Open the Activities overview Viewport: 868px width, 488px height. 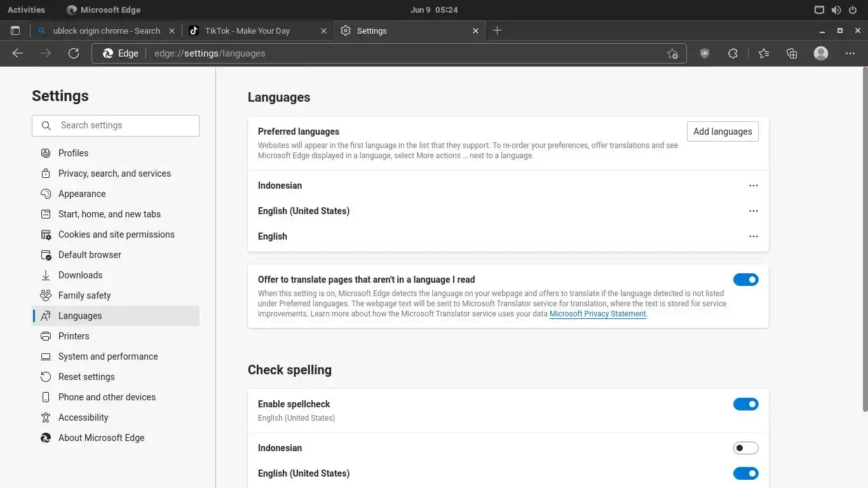26,10
